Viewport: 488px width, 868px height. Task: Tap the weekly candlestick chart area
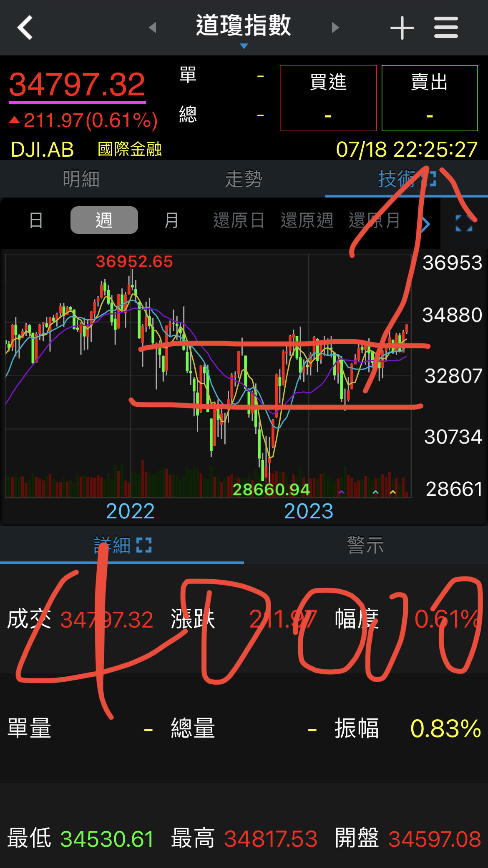pyautogui.click(x=209, y=375)
